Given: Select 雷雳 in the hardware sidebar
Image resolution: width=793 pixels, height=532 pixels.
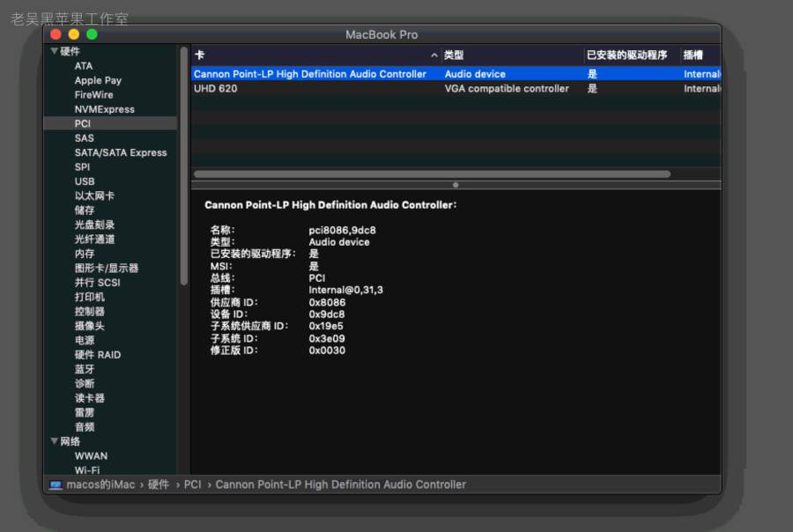Looking at the screenshot, I should click(83, 412).
